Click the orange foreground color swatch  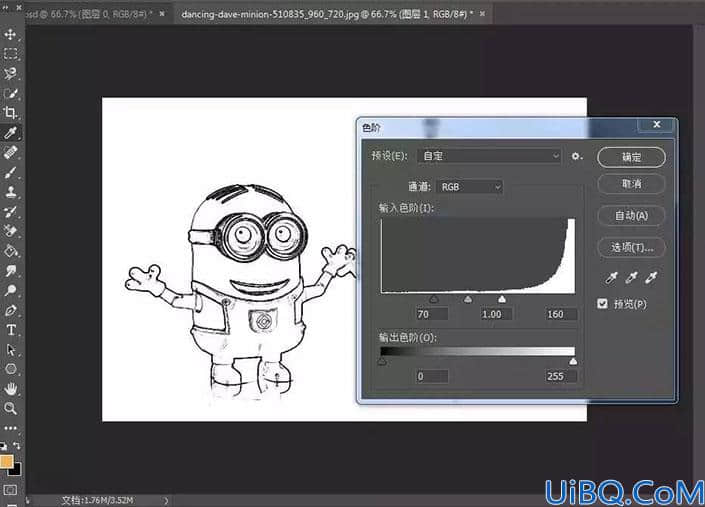pos(6,462)
